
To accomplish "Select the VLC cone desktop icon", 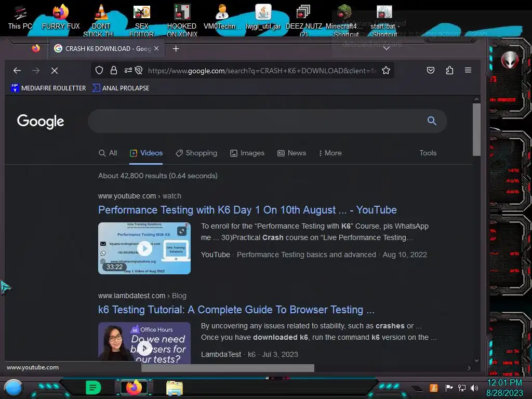I will tap(101, 20).
